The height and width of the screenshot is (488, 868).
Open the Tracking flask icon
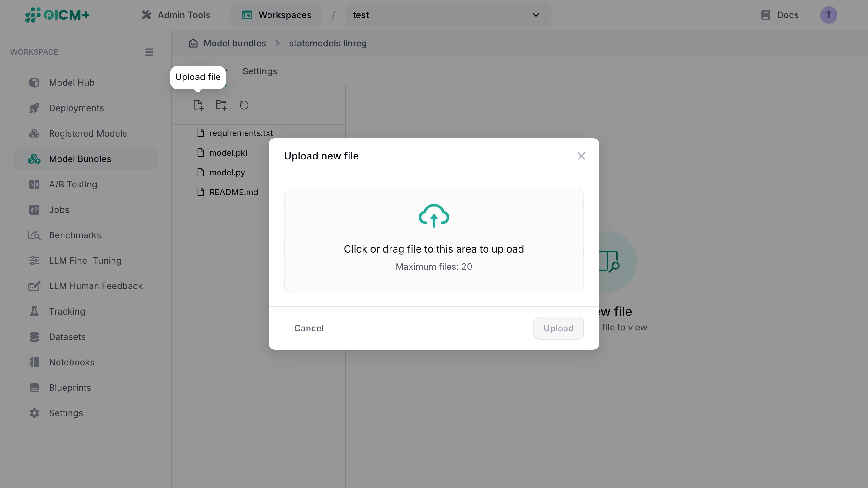34,311
